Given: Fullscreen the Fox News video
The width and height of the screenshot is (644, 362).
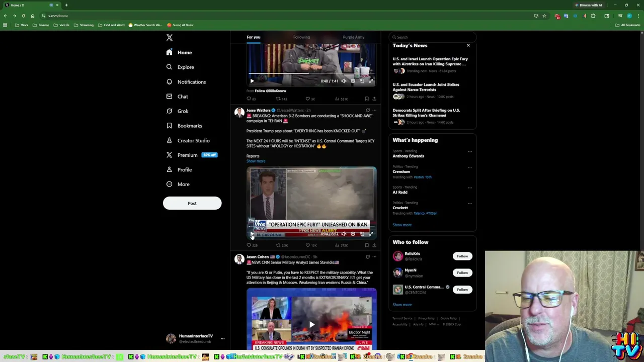Looking at the screenshot, I should 371,234.
